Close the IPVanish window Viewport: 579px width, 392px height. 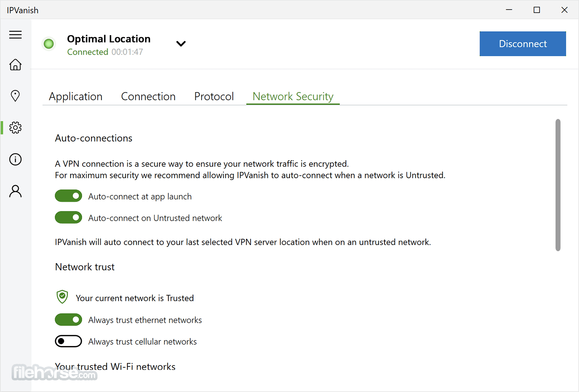tap(564, 10)
